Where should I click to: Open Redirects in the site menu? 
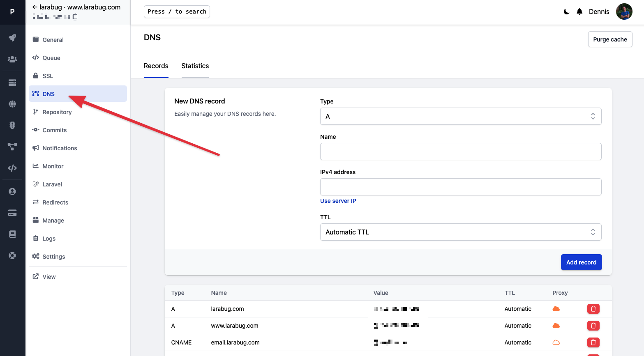pyautogui.click(x=78, y=202)
